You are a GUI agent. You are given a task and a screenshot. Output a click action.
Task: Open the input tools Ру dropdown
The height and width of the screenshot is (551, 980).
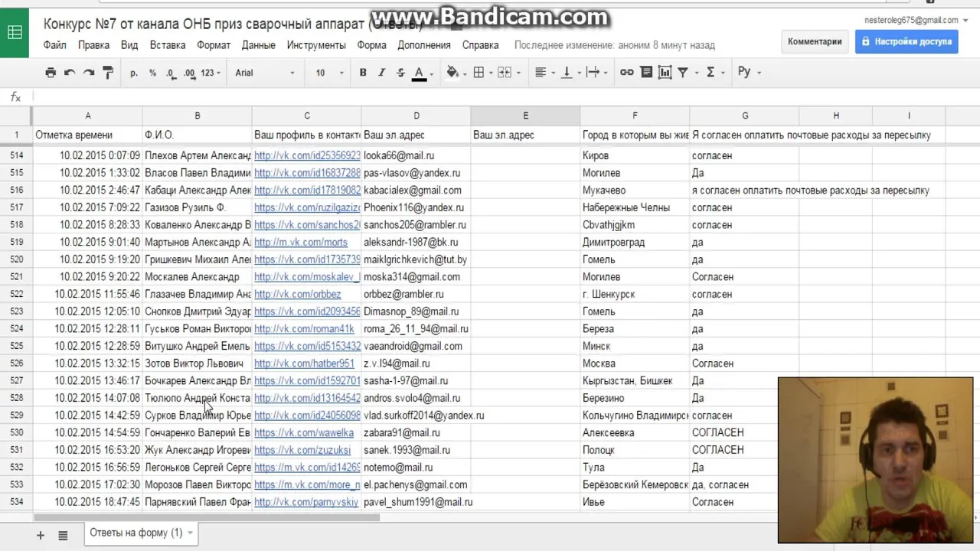[749, 73]
